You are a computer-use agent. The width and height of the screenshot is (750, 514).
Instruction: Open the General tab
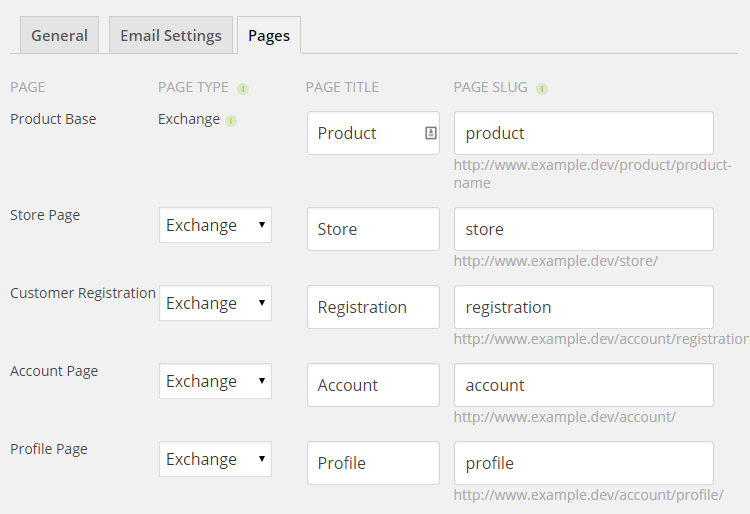(59, 35)
